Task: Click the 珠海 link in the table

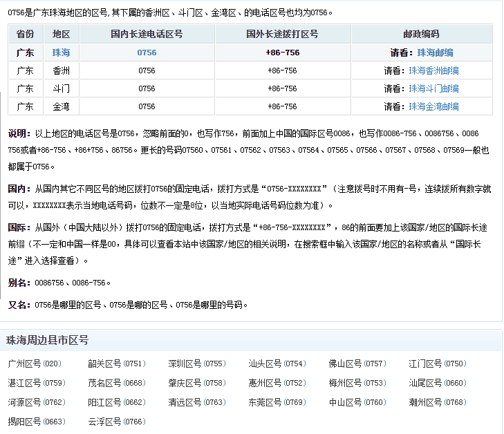Action: point(61,53)
